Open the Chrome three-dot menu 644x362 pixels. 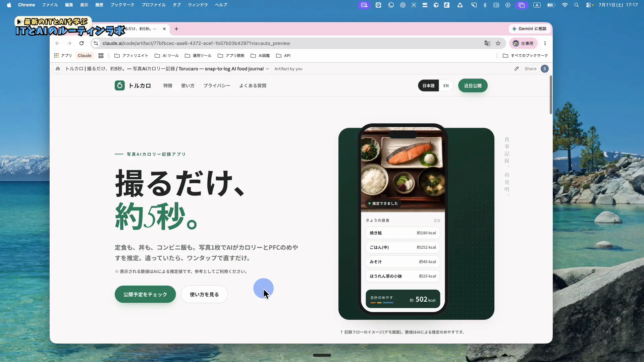coord(545,43)
